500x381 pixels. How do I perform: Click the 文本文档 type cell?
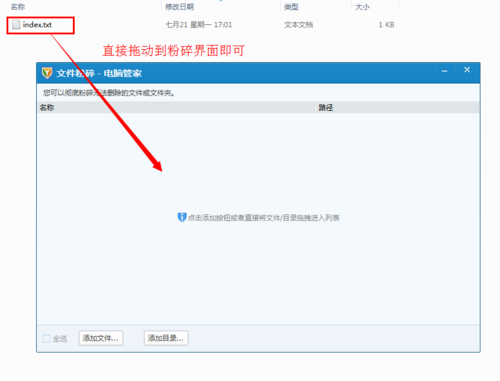[x=298, y=25]
